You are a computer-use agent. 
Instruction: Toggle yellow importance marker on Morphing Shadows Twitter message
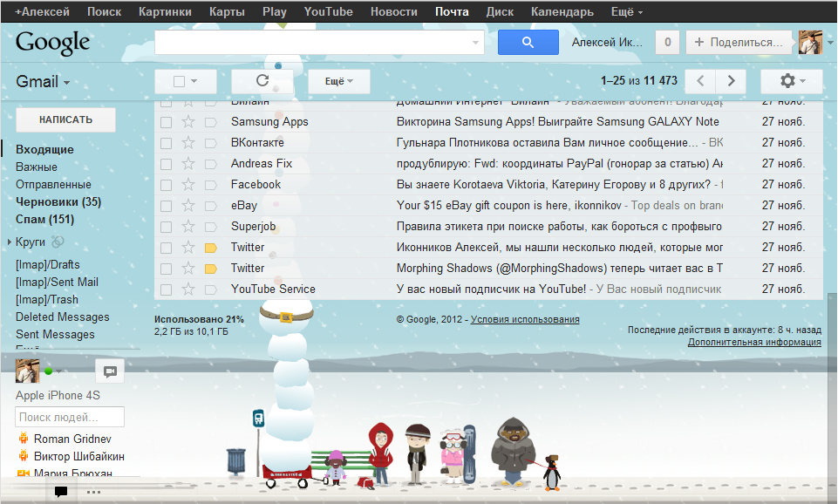[x=211, y=269]
